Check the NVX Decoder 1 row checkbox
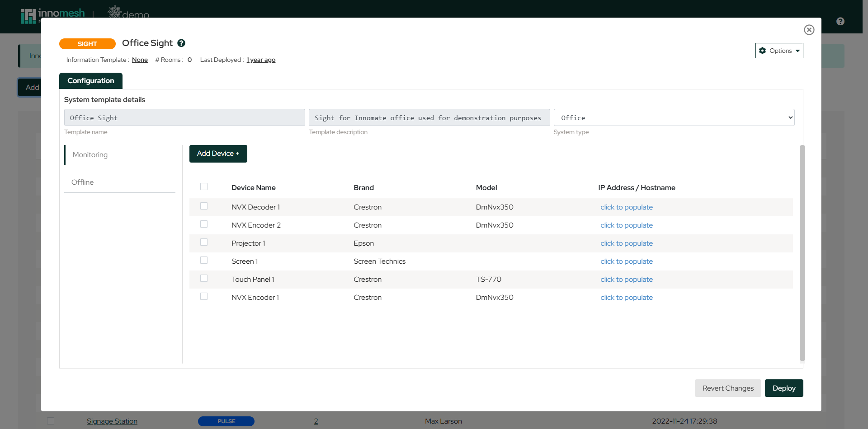 pyautogui.click(x=204, y=206)
